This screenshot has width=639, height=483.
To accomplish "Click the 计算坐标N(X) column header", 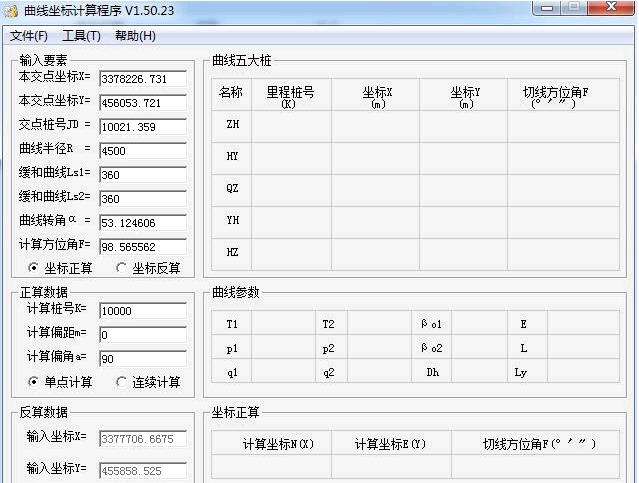I will coord(278,444).
